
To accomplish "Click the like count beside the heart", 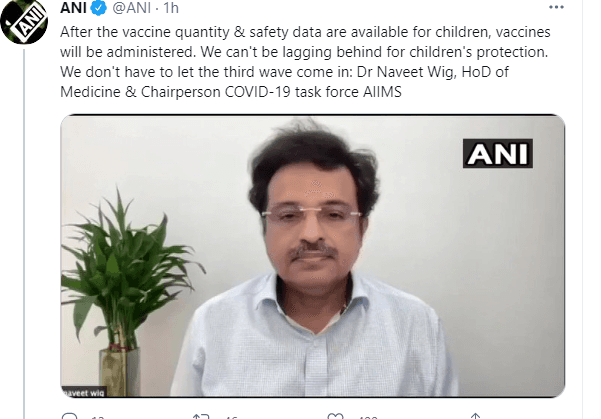I will click(368, 417).
